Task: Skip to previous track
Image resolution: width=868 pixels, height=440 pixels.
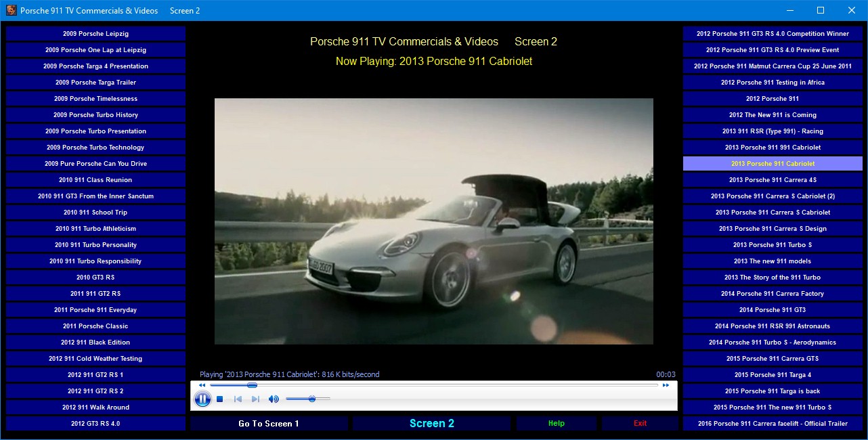Action: point(238,399)
